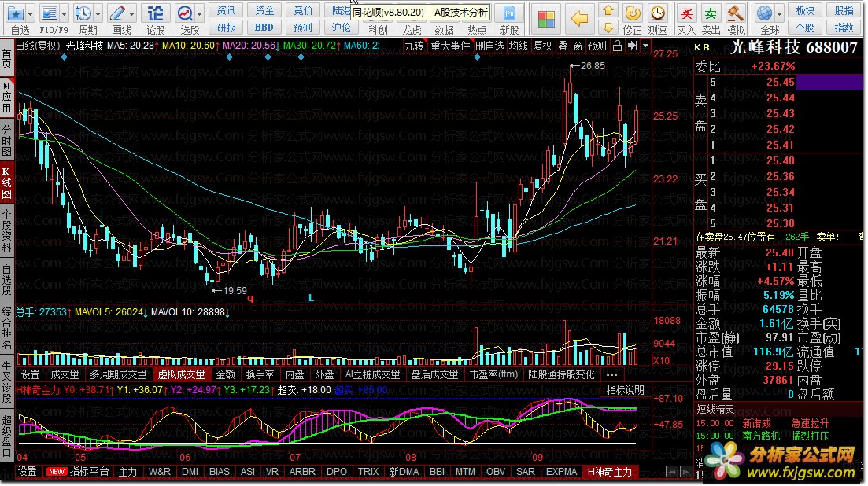Click the yellow up arrow icon

click(608, 10)
